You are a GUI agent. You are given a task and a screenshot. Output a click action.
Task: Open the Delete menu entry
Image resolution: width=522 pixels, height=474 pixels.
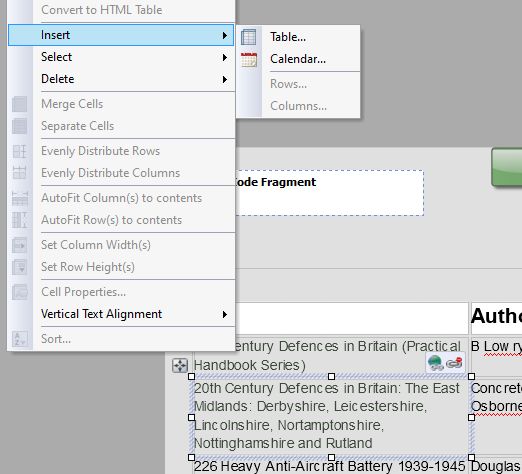click(121, 79)
